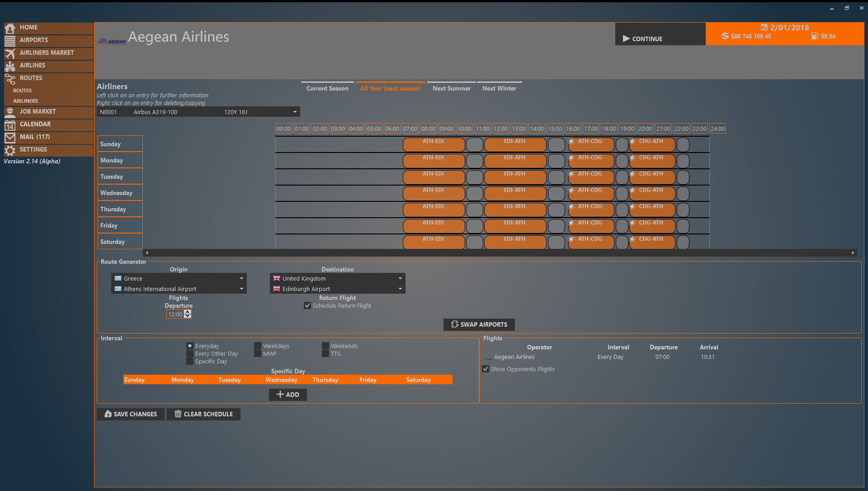The image size is (868, 491).
Task: Switch to the Current Season tab
Action: [x=327, y=88]
